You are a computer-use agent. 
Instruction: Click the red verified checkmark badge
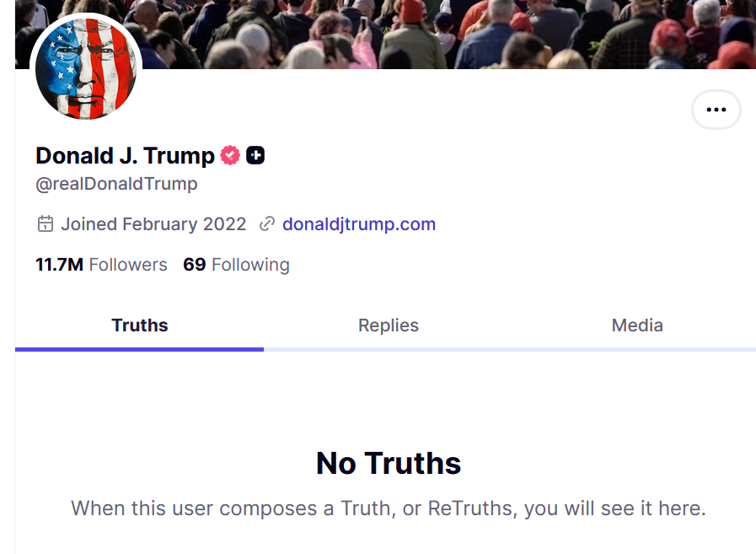(x=230, y=155)
